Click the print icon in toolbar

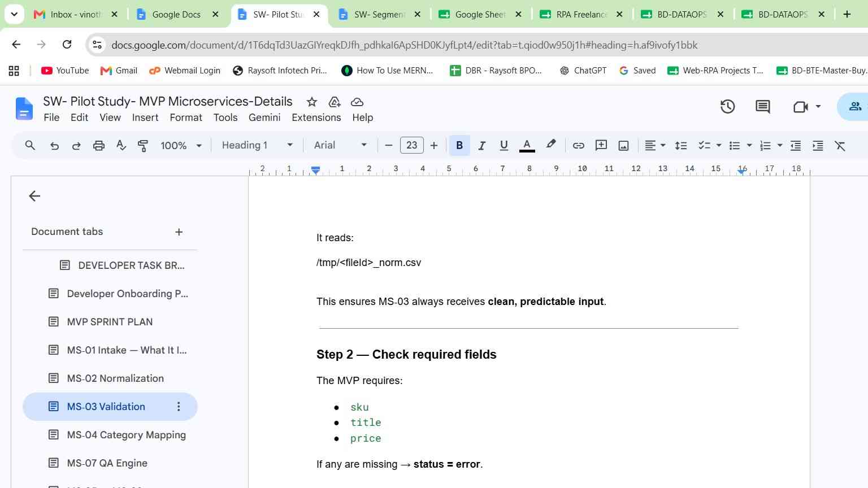tap(99, 146)
